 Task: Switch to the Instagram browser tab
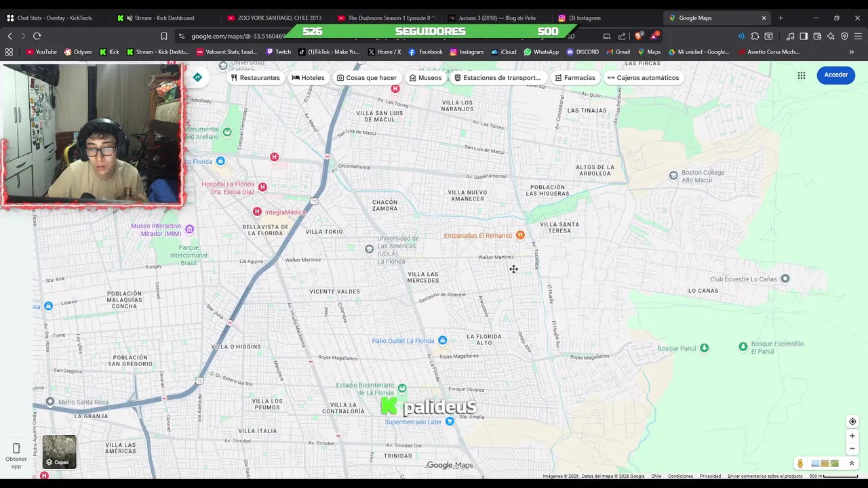606,18
